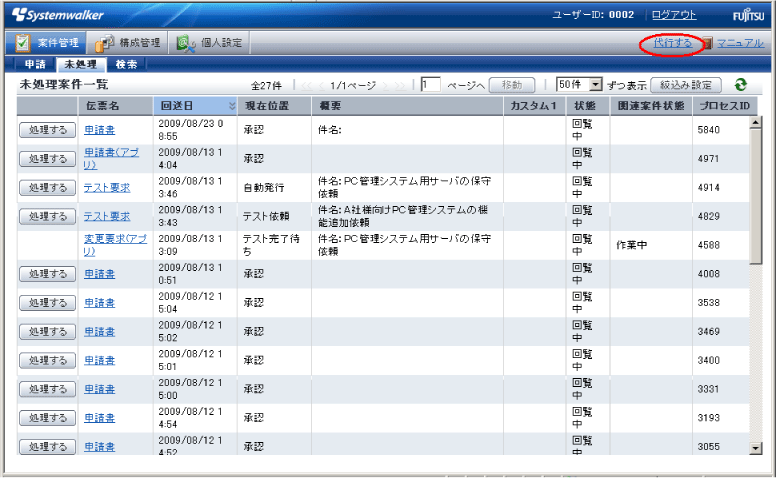Sort by the 伝票名 column header
Screen dimensions: 776x478
[115, 106]
